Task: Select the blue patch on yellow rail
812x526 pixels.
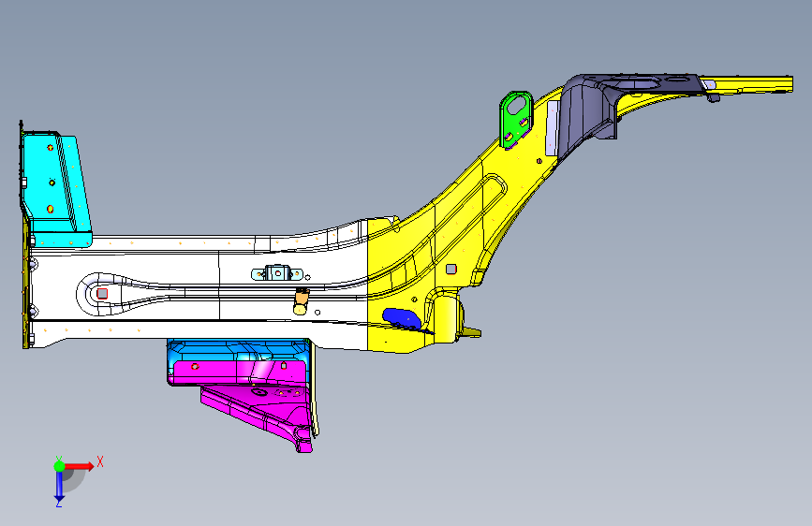Action: pyautogui.click(x=402, y=318)
